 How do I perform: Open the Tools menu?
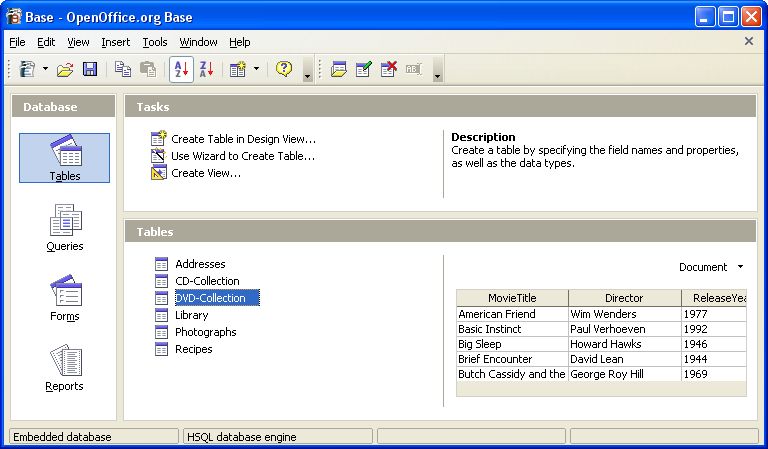coord(155,42)
